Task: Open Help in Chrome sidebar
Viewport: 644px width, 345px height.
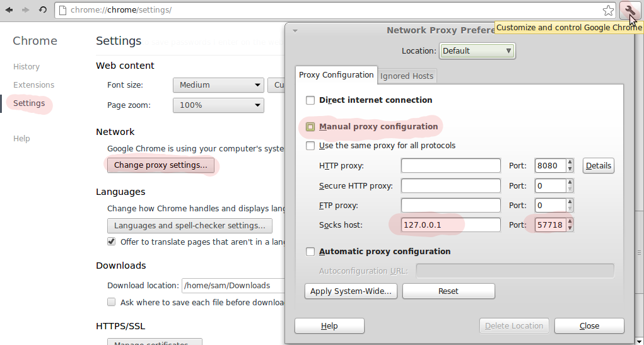Action: click(21, 138)
